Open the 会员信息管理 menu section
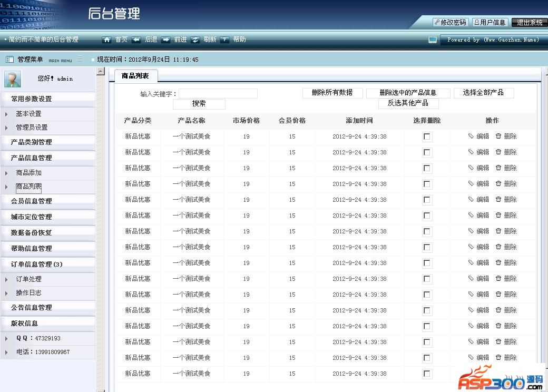This screenshot has width=548, height=392. (32, 201)
